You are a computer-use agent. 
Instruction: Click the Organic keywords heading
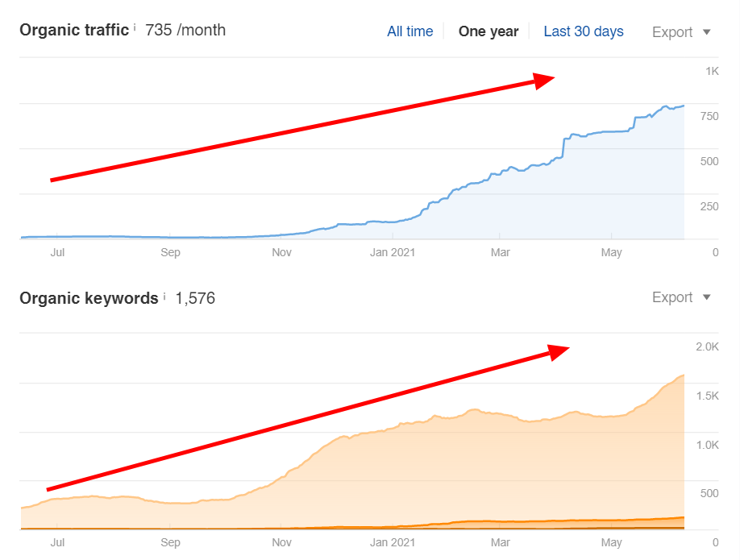click(89, 299)
